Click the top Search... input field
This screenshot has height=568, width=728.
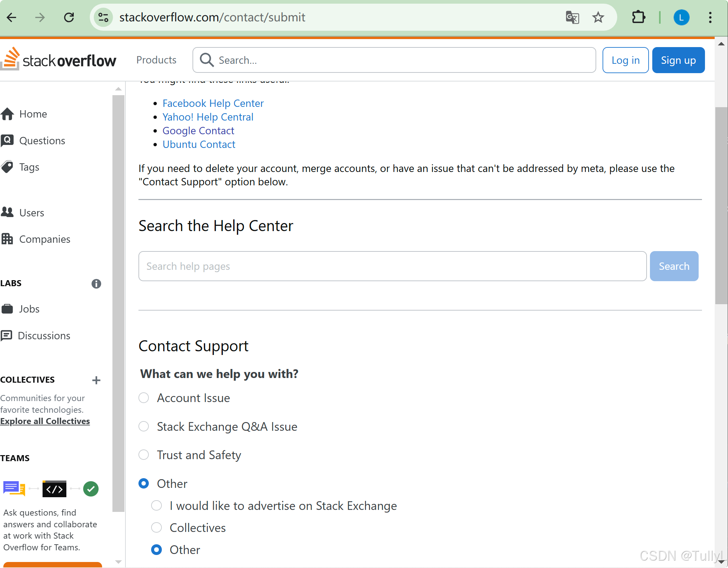394,60
